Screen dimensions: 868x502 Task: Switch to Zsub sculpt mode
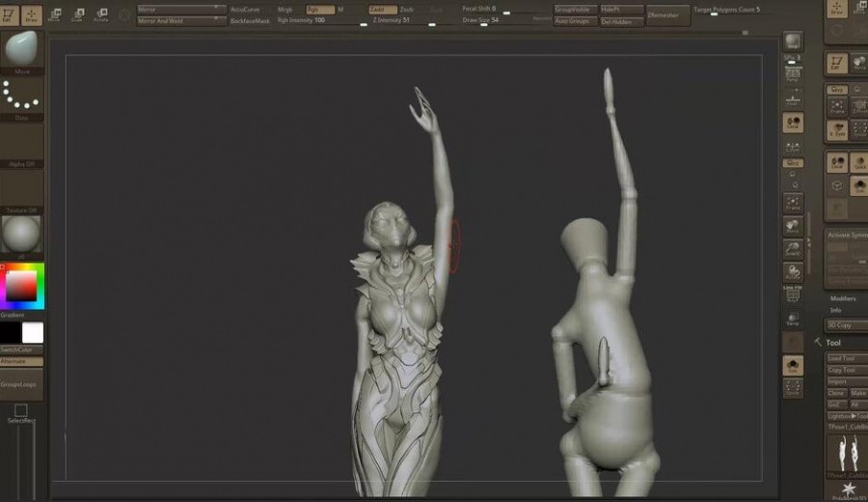[x=407, y=10]
